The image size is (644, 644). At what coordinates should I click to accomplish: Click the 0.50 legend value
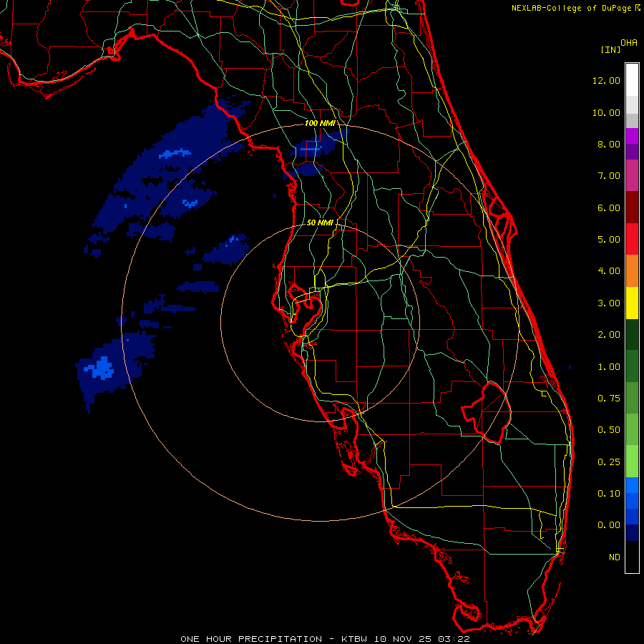tap(609, 430)
